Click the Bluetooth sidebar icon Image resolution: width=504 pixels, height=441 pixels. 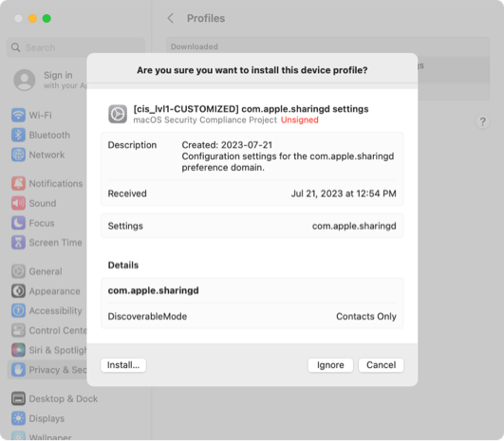coord(18,135)
